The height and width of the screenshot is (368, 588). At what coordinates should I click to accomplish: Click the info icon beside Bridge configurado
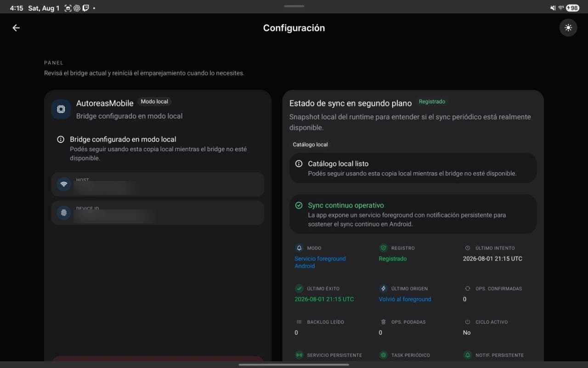tap(61, 139)
